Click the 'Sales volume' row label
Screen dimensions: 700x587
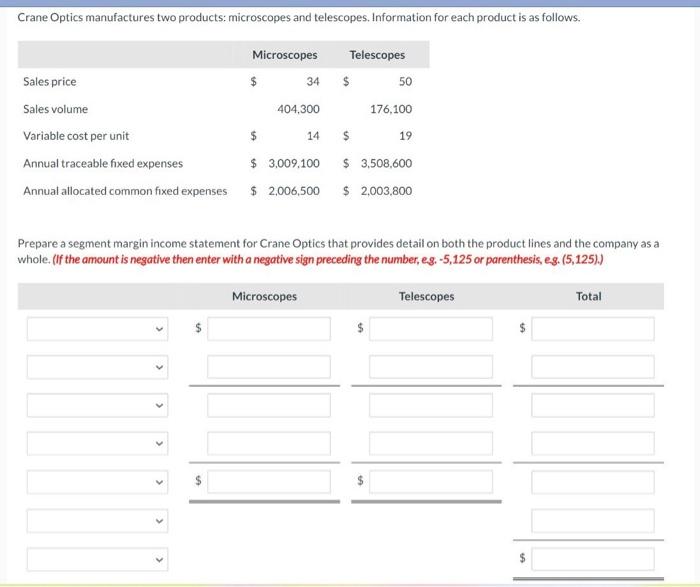[55, 109]
